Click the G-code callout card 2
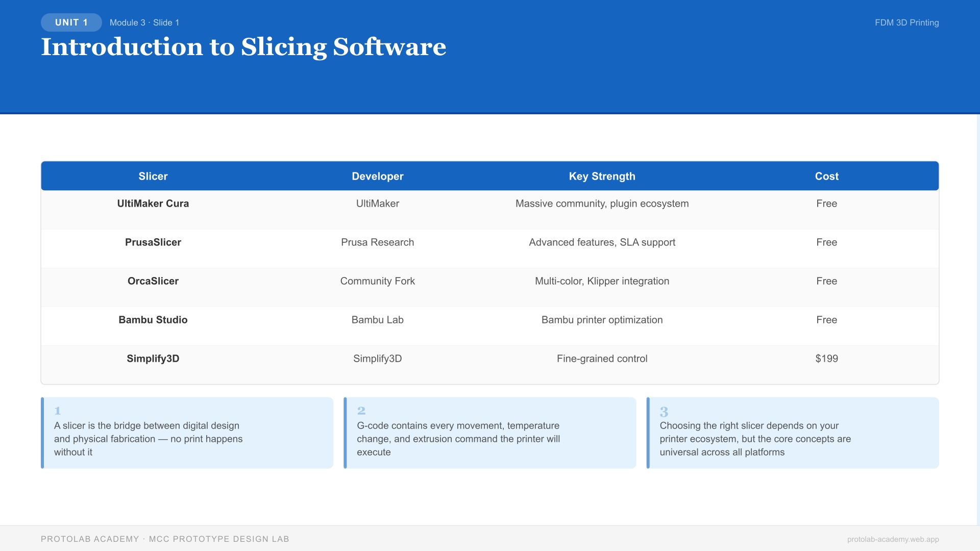The width and height of the screenshot is (980, 551). pos(489,432)
